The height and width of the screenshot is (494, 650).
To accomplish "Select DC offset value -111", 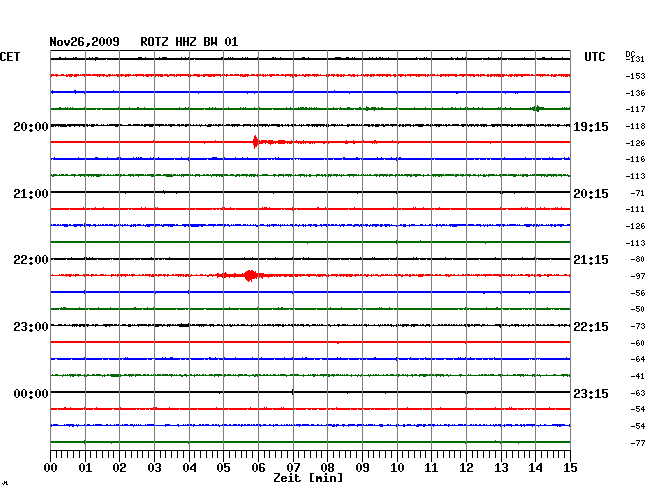I will point(635,209).
